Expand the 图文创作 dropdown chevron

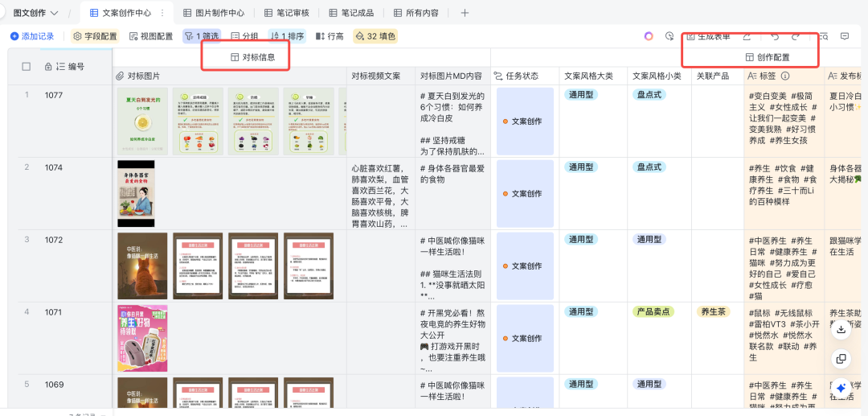(55, 13)
